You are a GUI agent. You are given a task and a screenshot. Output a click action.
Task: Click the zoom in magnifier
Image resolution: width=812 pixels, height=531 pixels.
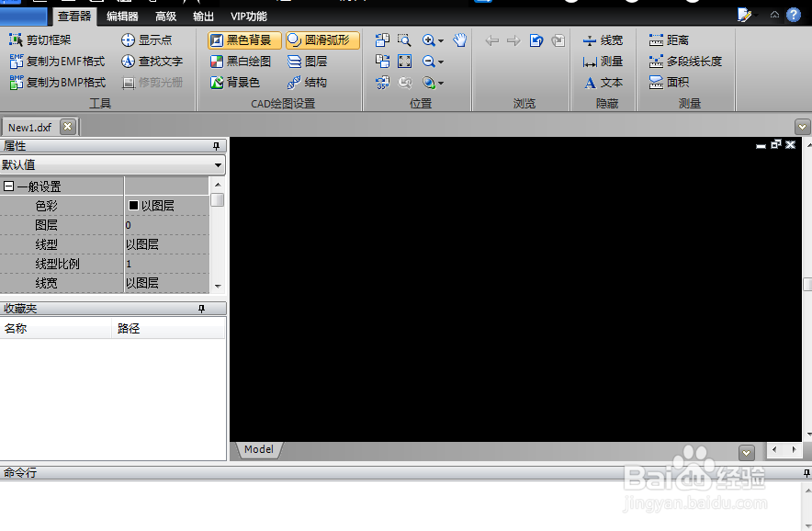[428, 40]
